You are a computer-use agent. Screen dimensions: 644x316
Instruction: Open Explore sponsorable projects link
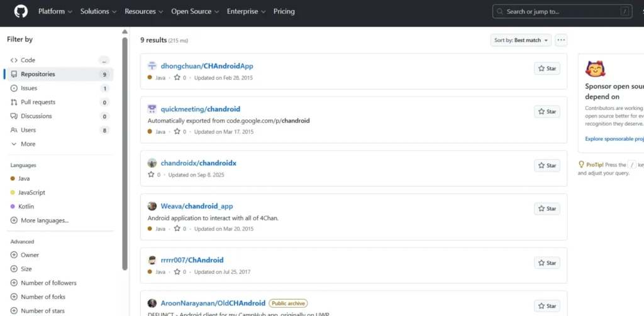point(614,139)
